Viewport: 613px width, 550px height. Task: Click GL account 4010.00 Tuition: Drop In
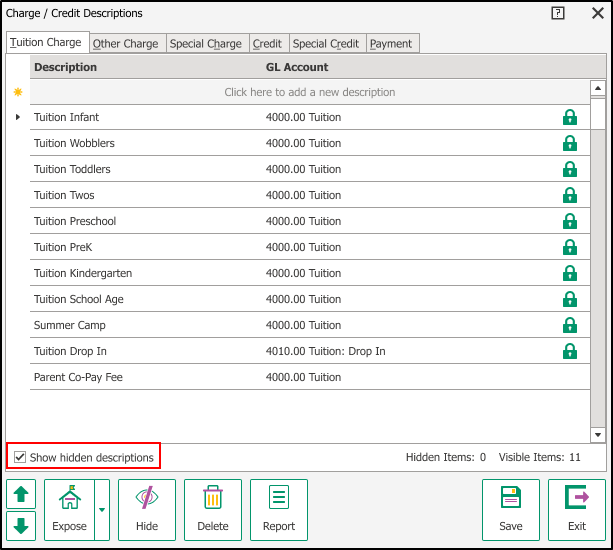pyautogui.click(x=325, y=351)
